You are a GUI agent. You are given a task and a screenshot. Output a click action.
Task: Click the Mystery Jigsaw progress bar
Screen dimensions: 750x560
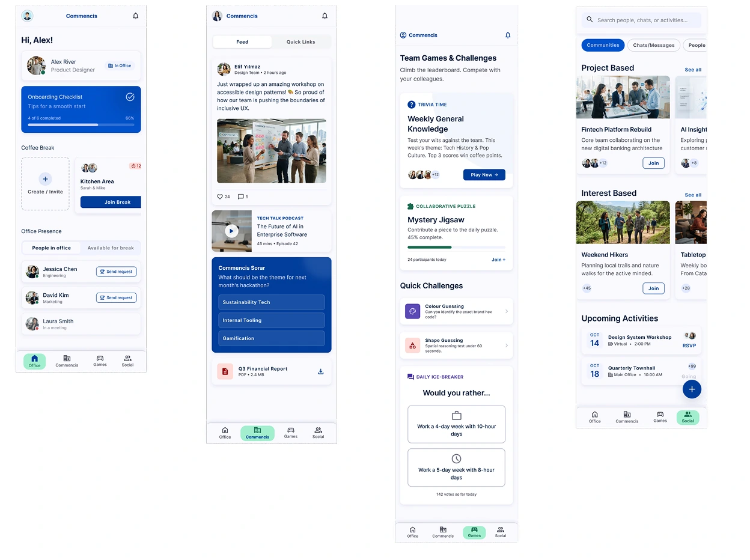pos(457,247)
